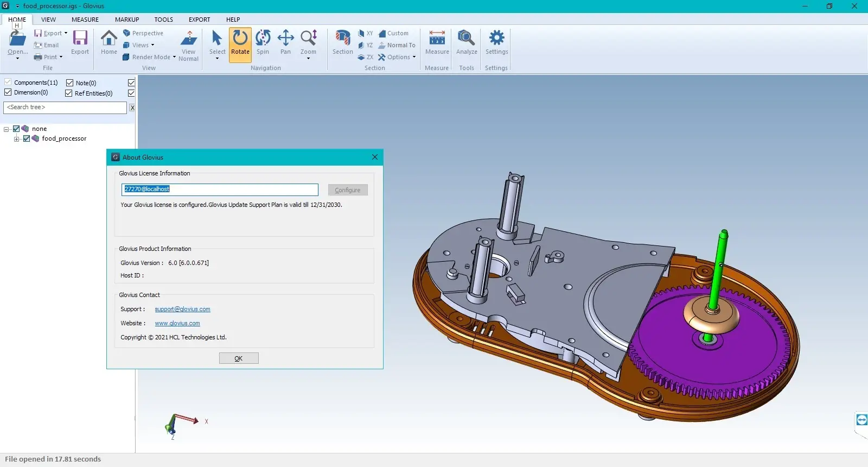The width and height of the screenshot is (868, 467).
Task: Choose Normal To section option
Action: [x=397, y=45]
